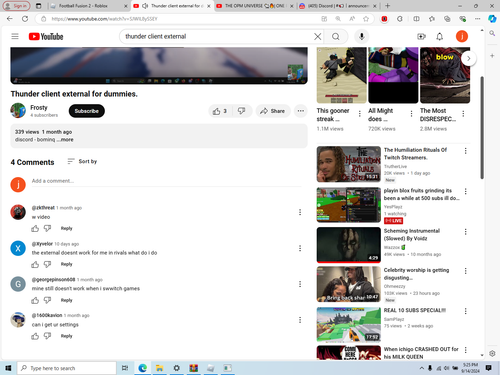The height and width of the screenshot is (375, 500).
Task: Go to the YouTube home logo
Action: [x=46, y=36]
